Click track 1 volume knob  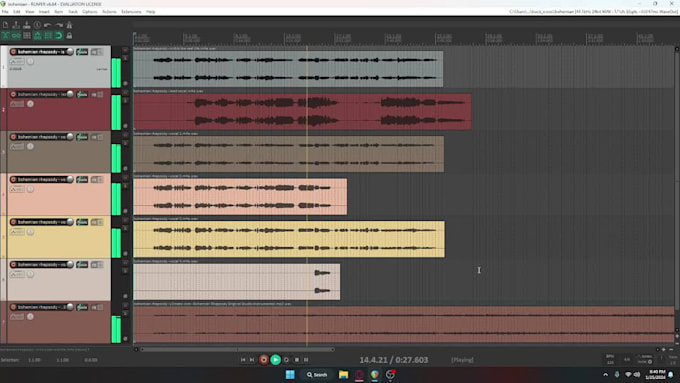point(70,52)
